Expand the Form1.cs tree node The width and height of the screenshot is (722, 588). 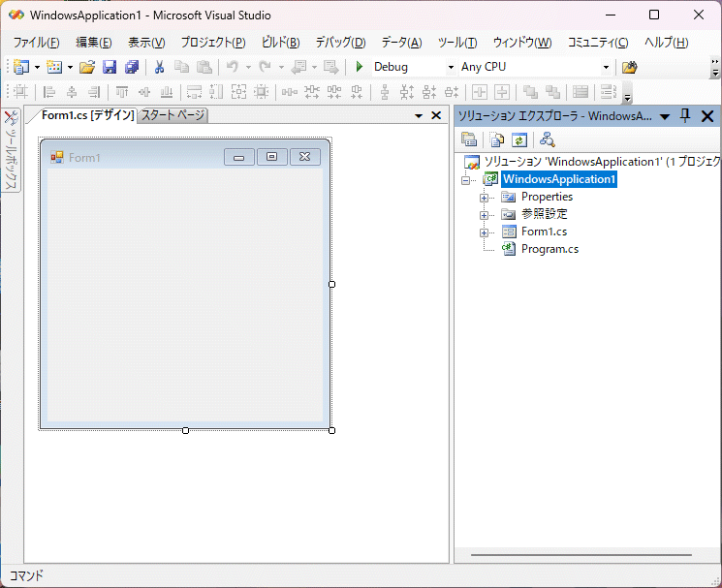pyautogui.click(x=484, y=232)
